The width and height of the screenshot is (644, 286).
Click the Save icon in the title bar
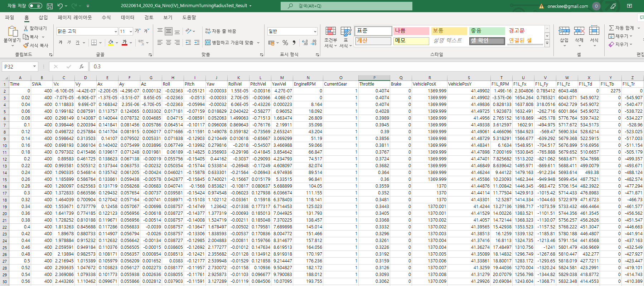click(50, 6)
